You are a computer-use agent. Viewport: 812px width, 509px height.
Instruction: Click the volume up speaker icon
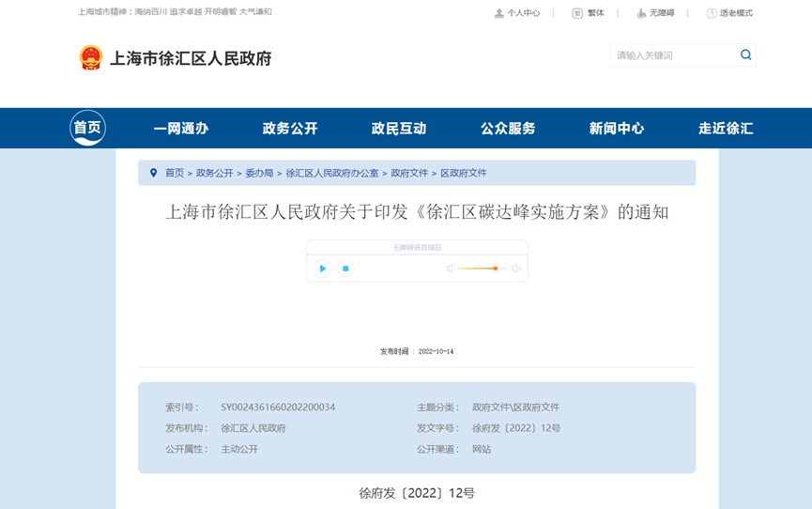pyautogui.click(x=516, y=269)
